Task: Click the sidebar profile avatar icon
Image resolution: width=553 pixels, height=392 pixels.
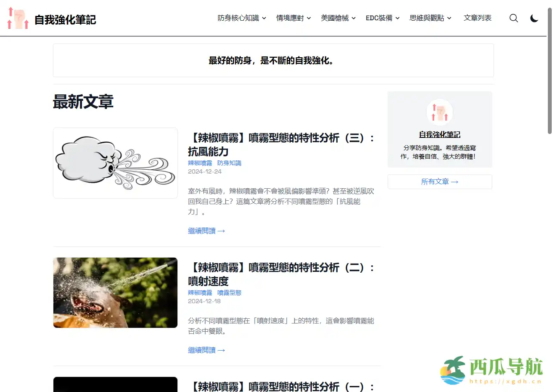Action: (x=439, y=112)
